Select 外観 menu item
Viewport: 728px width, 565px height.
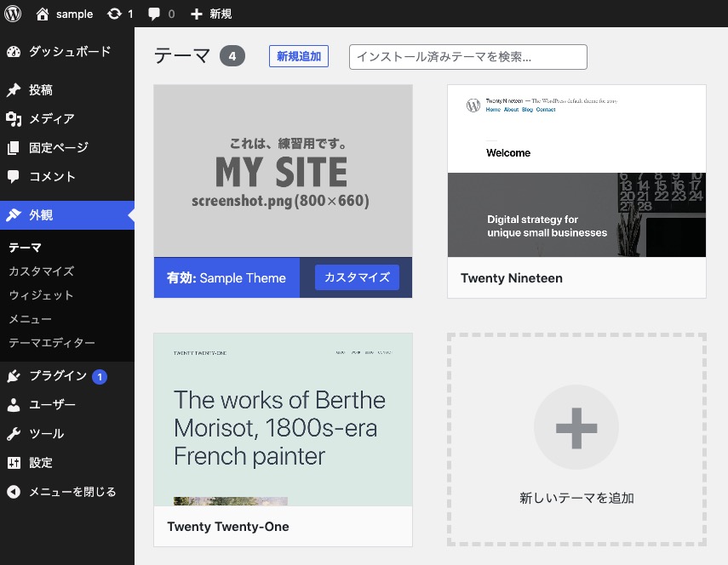pos(67,215)
